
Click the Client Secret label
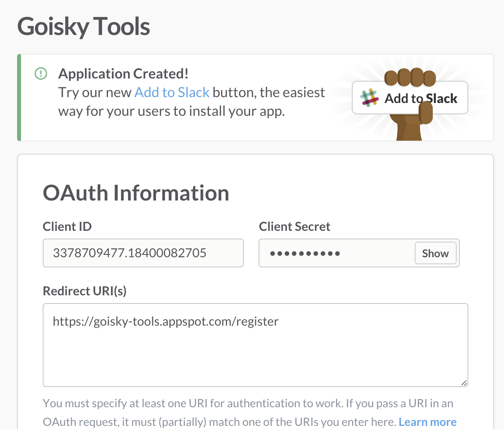[295, 227]
